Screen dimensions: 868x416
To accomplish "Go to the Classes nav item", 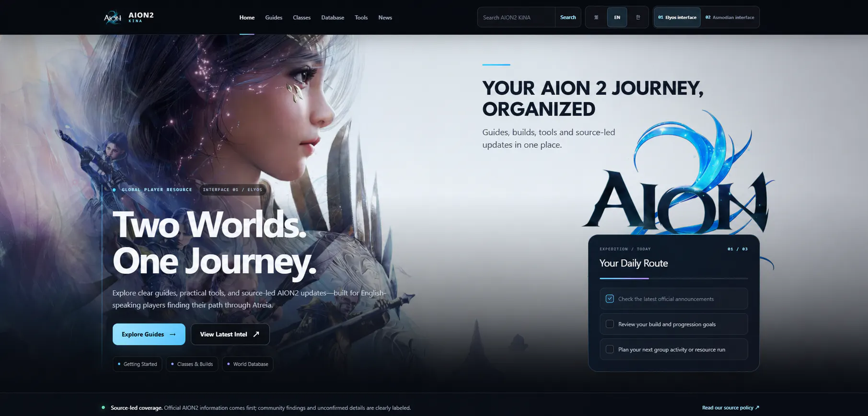I will 301,18.
